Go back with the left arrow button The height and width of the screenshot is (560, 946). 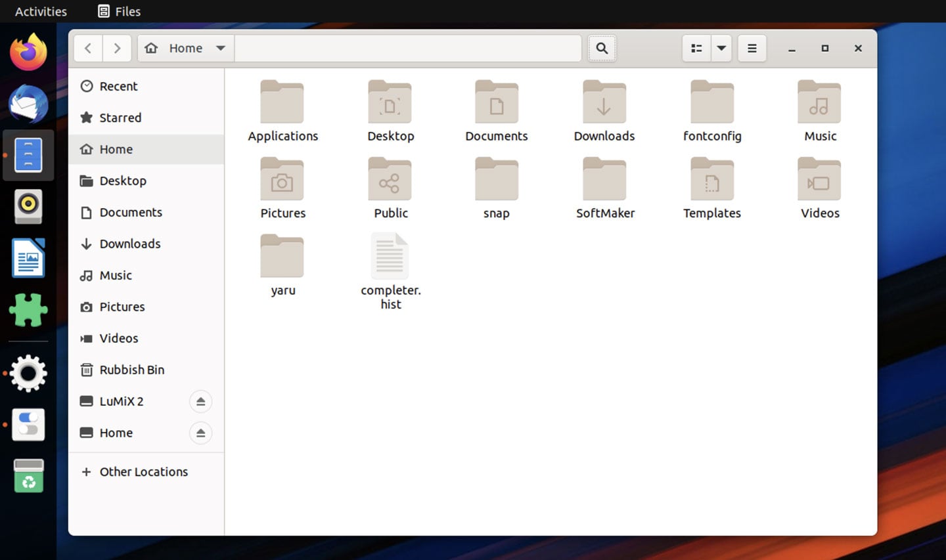coord(88,48)
